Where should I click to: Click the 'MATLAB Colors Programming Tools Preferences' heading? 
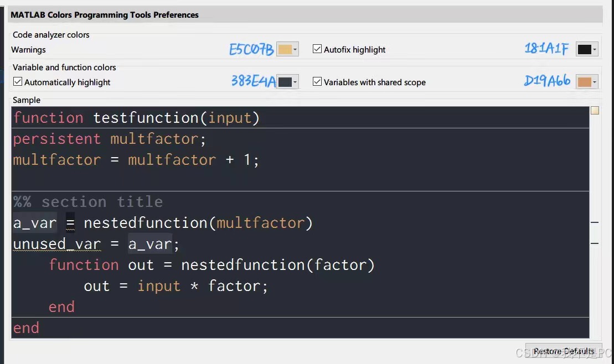[x=105, y=15]
